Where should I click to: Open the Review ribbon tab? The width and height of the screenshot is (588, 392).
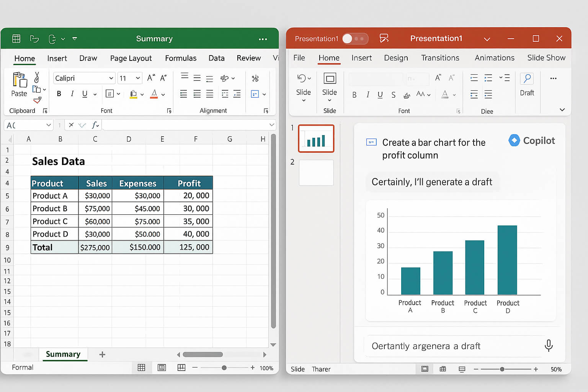click(248, 58)
